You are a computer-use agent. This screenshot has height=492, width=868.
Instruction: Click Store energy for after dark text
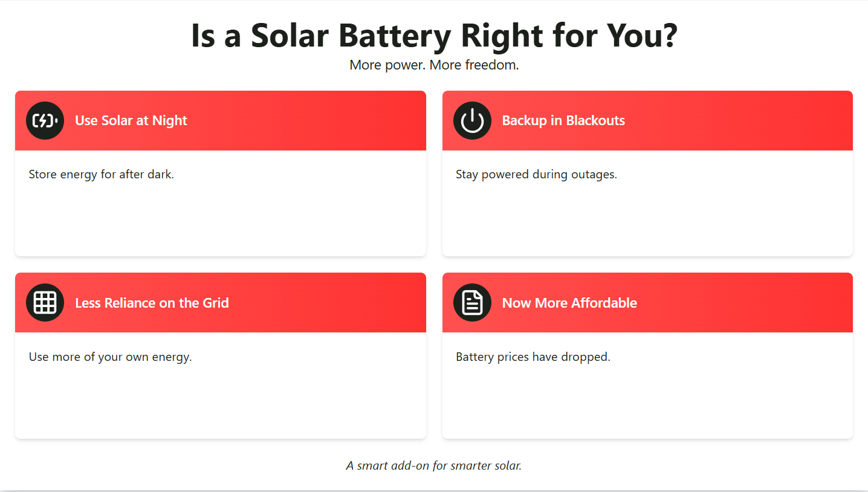[x=102, y=175]
